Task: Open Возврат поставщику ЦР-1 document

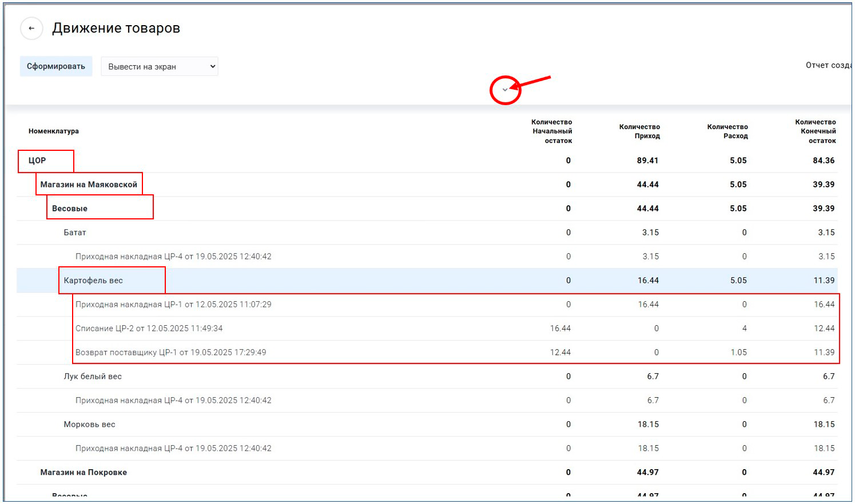Action: [x=170, y=353]
